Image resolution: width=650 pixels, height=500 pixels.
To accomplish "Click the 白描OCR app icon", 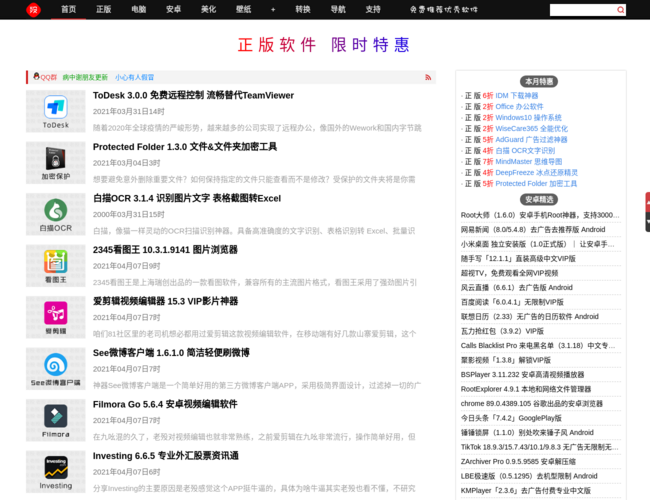I will [56, 214].
